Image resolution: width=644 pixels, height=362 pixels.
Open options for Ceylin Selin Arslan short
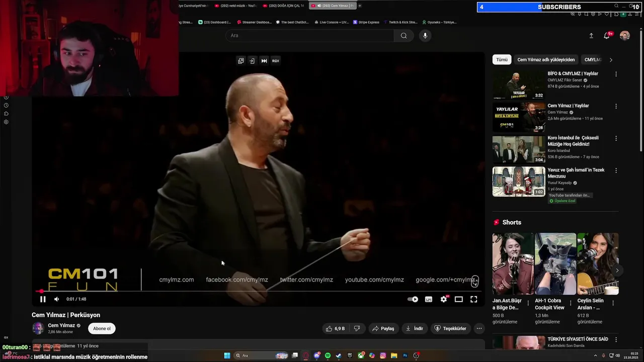[x=613, y=303]
